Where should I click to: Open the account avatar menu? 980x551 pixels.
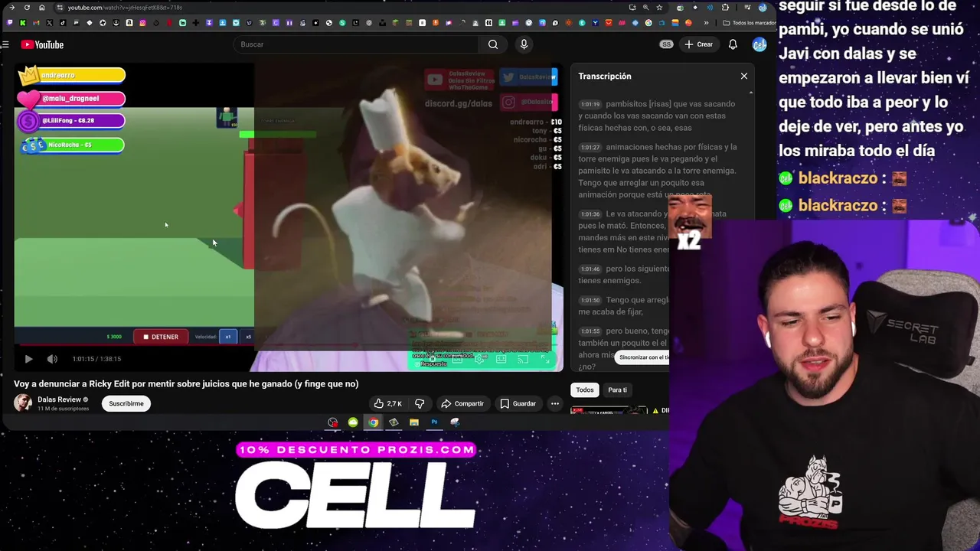coord(759,44)
